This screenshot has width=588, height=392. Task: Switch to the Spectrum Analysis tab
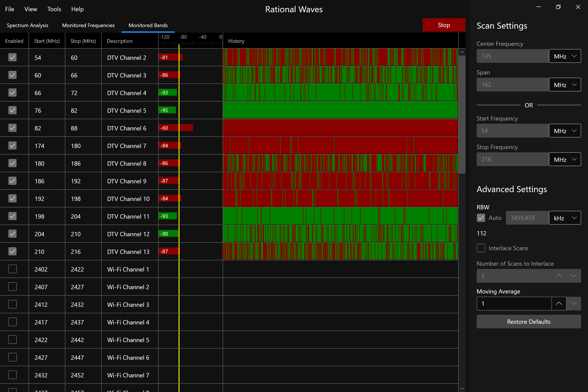point(28,25)
